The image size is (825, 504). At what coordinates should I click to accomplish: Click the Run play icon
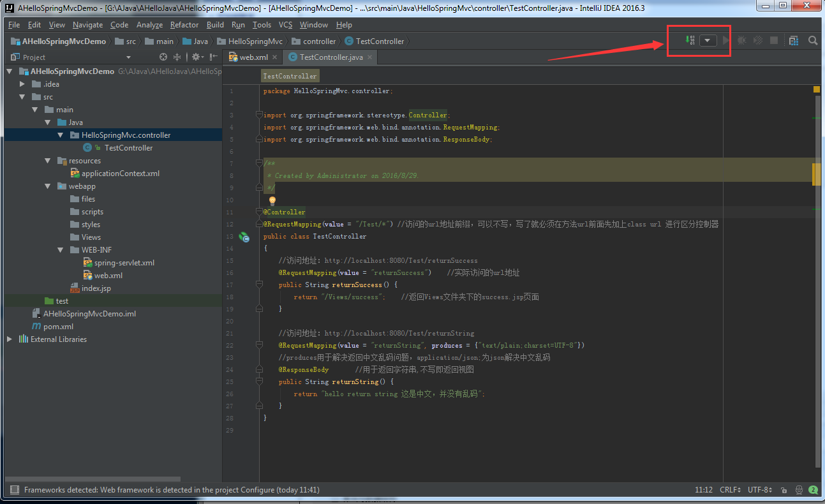click(x=725, y=40)
